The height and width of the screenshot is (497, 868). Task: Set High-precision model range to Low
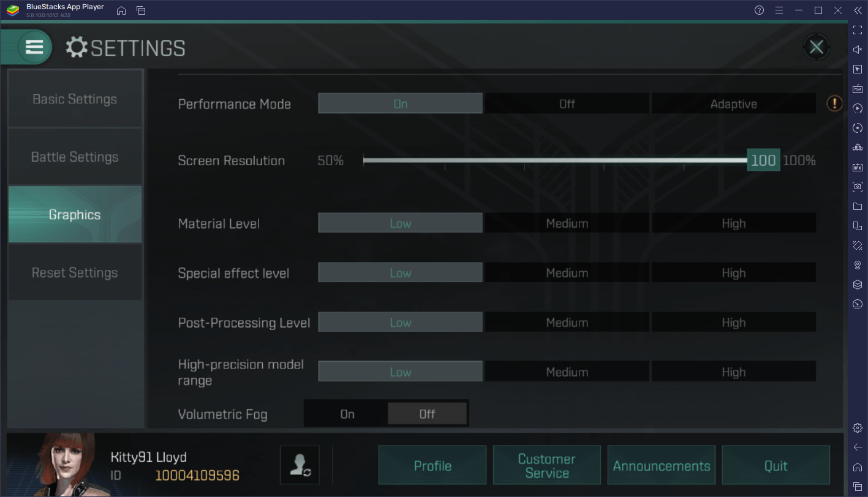click(400, 372)
